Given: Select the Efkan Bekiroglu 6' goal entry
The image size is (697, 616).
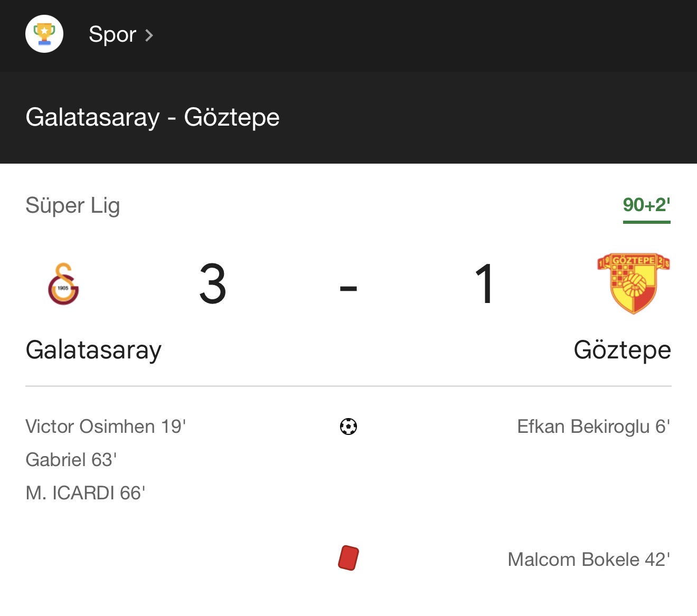Looking at the screenshot, I should click(594, 427).
